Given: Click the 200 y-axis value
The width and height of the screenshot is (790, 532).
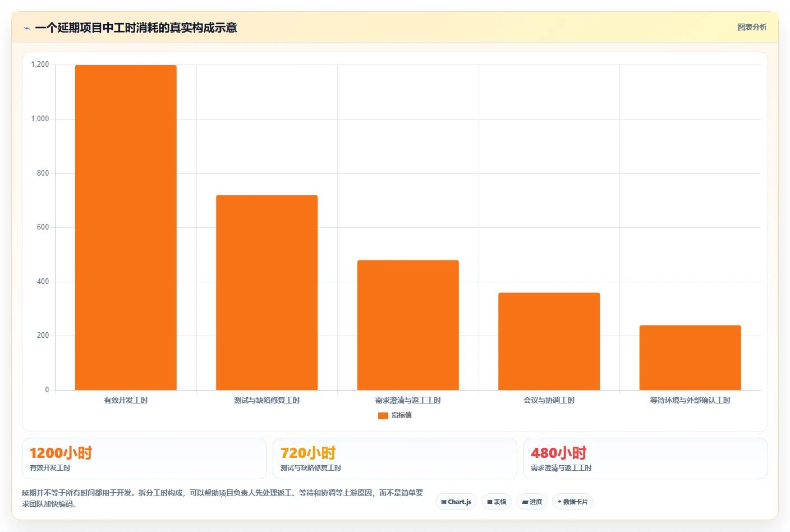Looking at the screenshot, I should pos(43,336).
